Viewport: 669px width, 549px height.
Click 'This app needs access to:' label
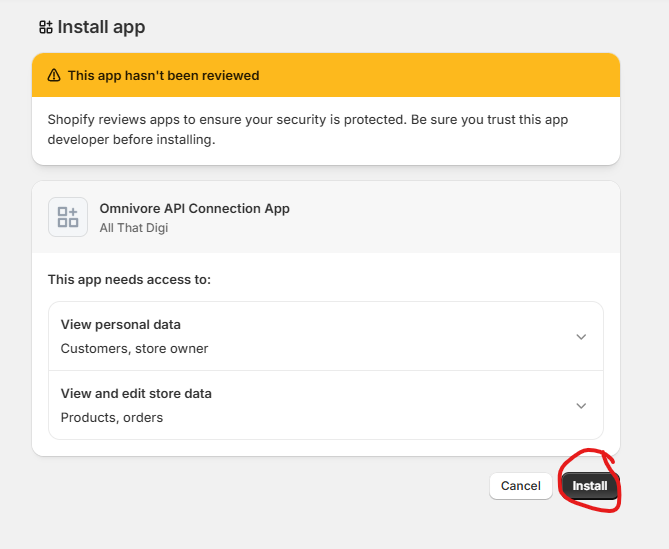[129, 279]
